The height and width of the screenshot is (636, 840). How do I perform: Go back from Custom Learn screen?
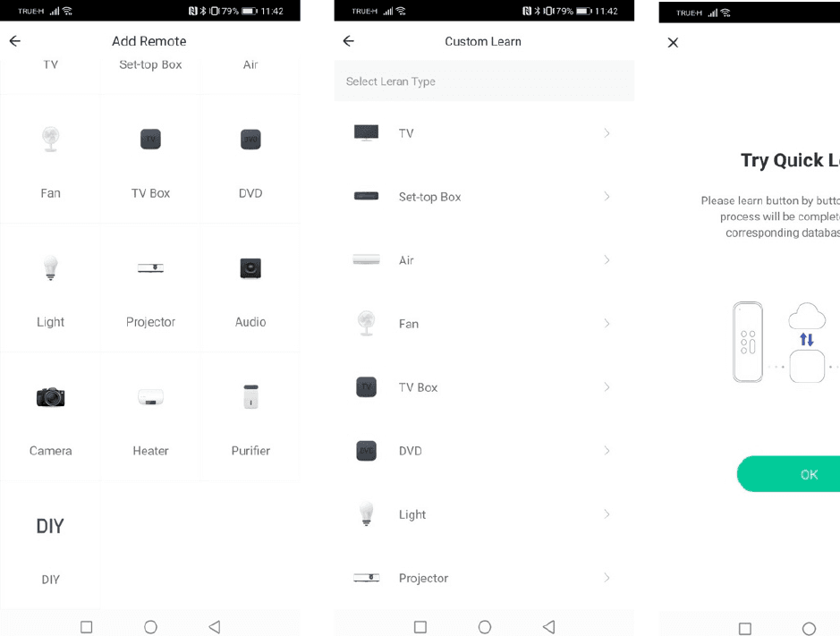tap(349, 41)
